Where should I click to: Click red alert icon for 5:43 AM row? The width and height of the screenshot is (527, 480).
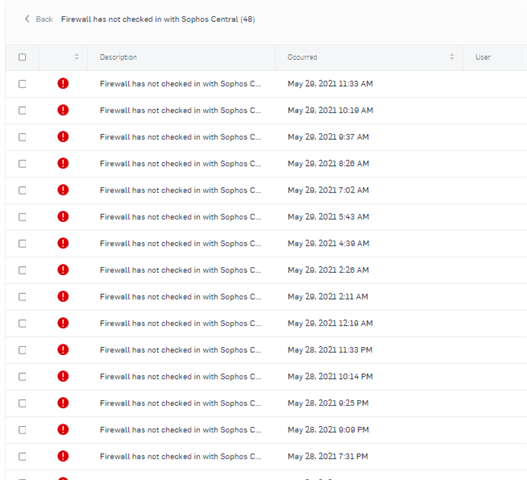[63, 216]
